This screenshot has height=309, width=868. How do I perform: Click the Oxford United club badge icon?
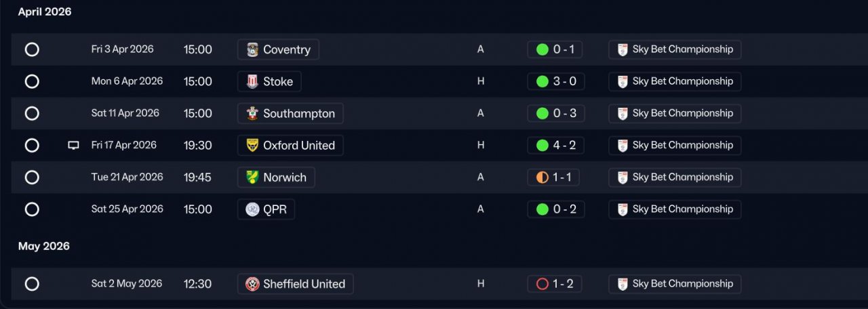click(252, 145)
